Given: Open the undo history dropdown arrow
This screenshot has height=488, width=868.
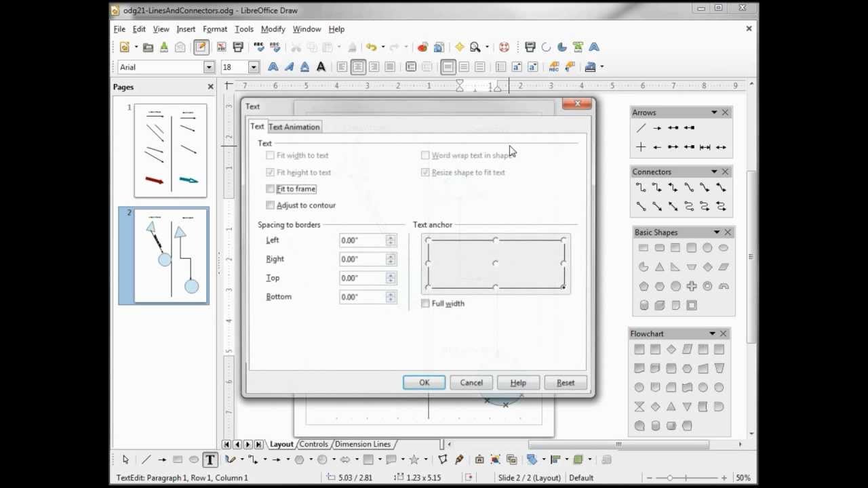Looking at the screenshot, I should click(x=382, y=47).
